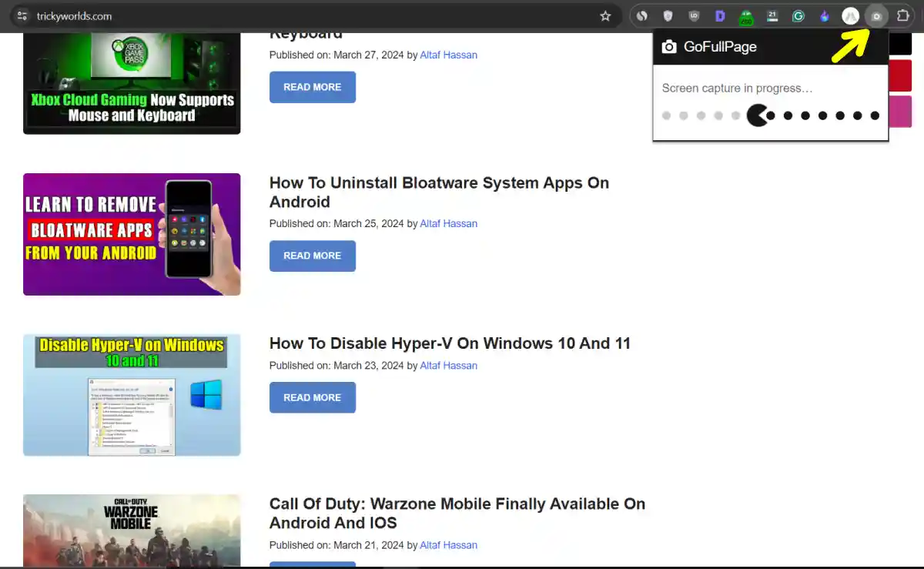Image resolution: width=924 pixels, height=569 pixels.
Task: Click the extension badge showing 250
Action: [746, 15]
